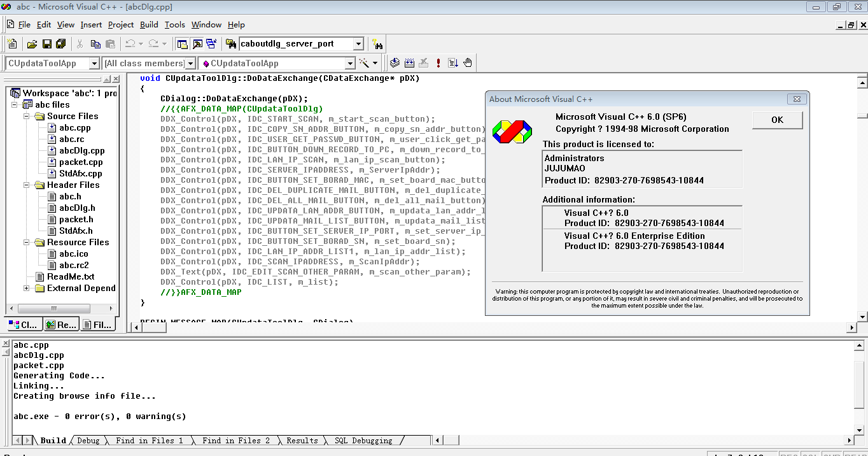
Task: Click the Search binoculars icon beside the find box
Action: (377, 44)
